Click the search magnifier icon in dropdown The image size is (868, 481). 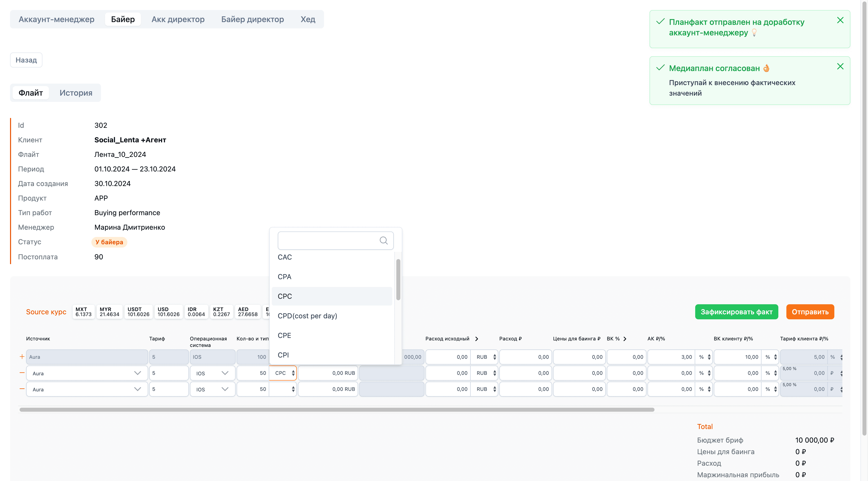tap(384, 240)
